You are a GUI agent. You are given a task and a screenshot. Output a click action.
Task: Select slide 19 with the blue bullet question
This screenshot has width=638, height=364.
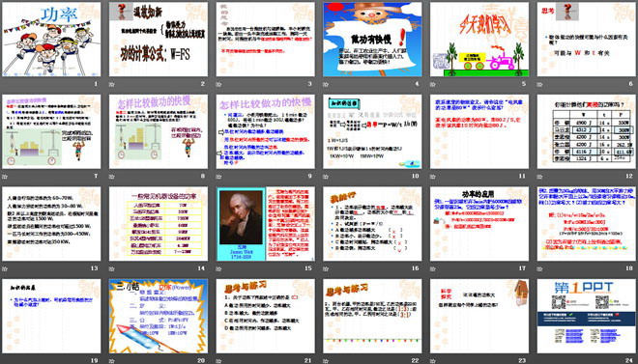[x=51, y=316]
